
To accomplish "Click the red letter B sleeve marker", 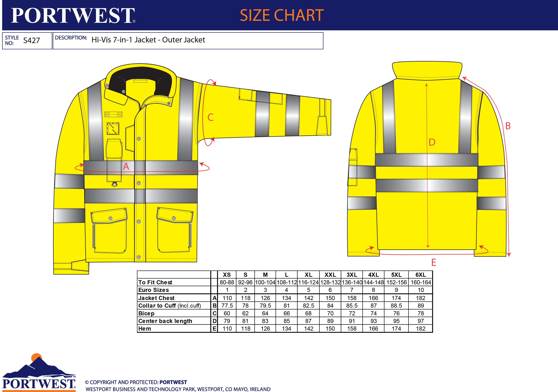I will coord(508,126).
